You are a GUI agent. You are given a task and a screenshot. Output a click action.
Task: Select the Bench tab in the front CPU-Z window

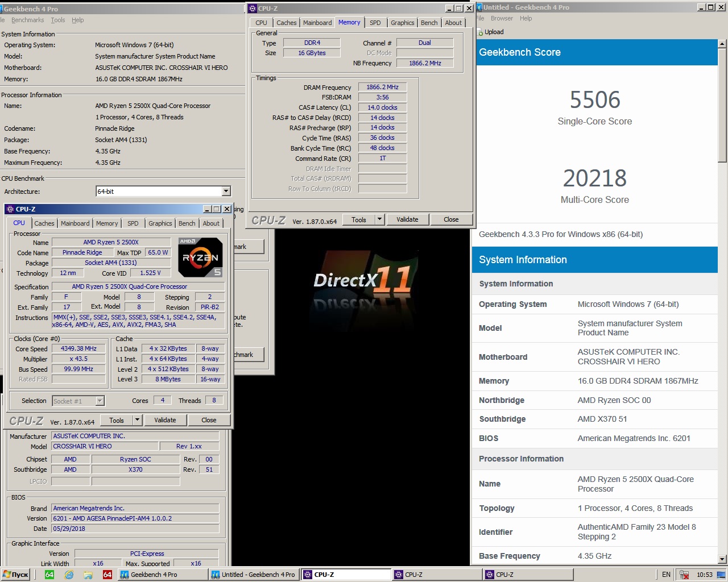click(x=187, y=223)
